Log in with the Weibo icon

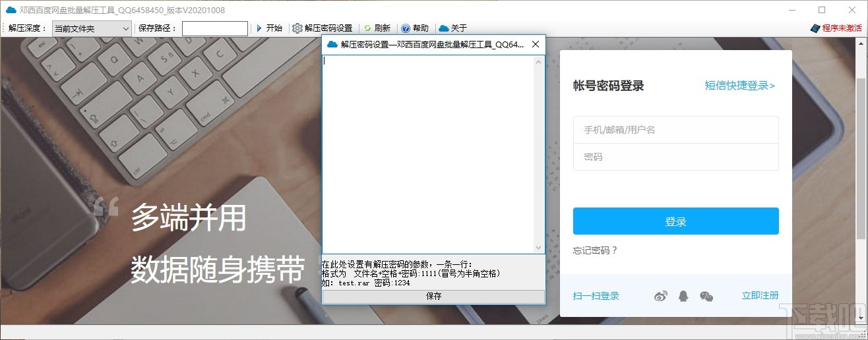[x=661, y=297]
